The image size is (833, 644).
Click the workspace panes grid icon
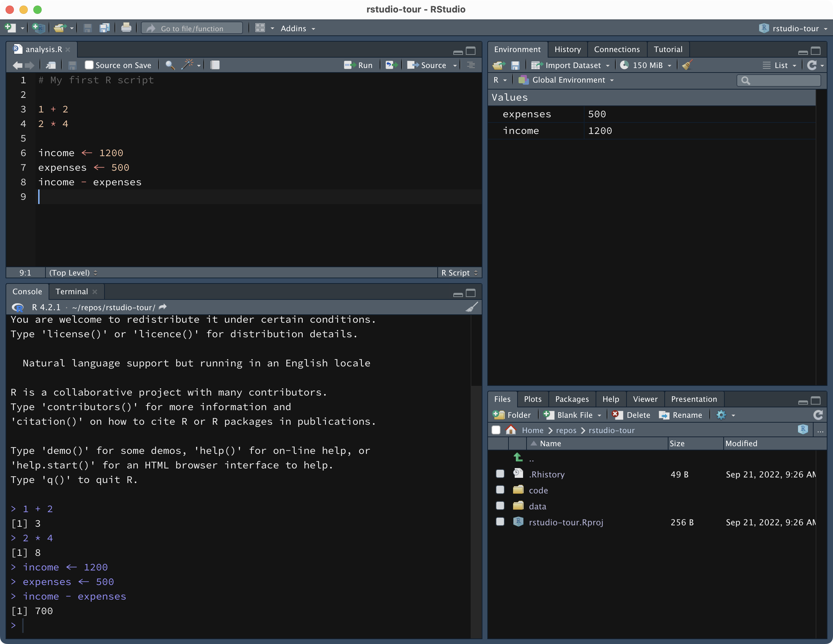260,28
